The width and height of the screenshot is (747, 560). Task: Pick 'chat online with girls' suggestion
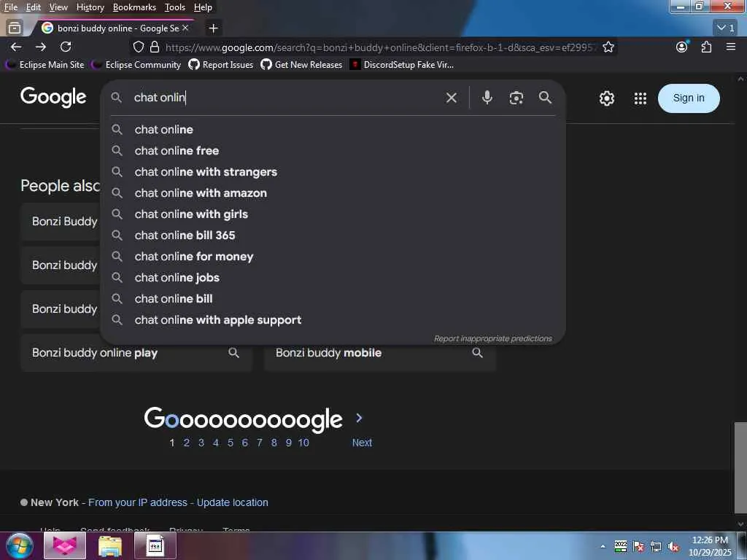[x=333, y=214]
